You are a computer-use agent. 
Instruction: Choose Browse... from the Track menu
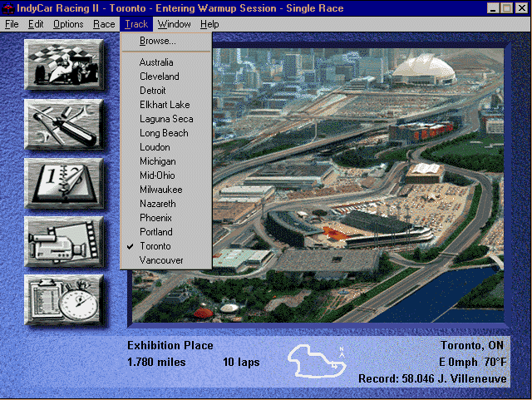tap(157, 41)
